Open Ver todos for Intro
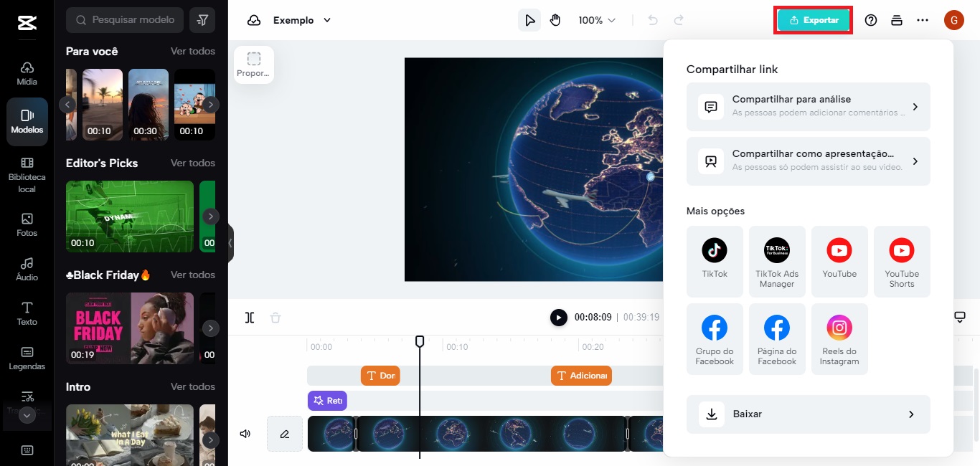980x466 pixels. pyautogui.click(x=192, y=386)
